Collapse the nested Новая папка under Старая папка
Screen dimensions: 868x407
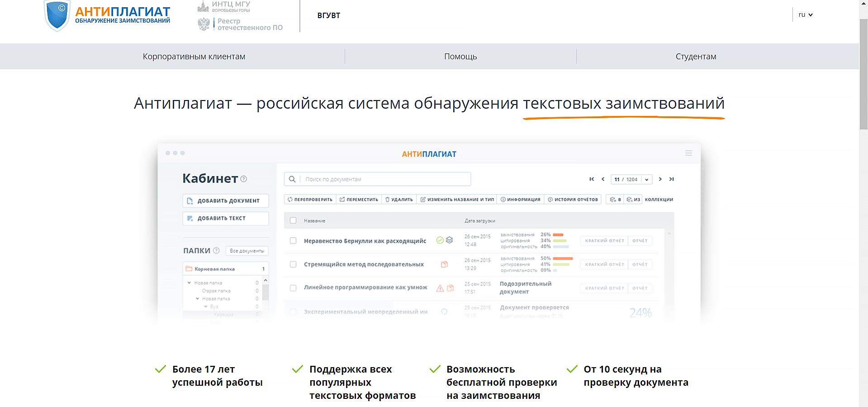tap(197, 299)
